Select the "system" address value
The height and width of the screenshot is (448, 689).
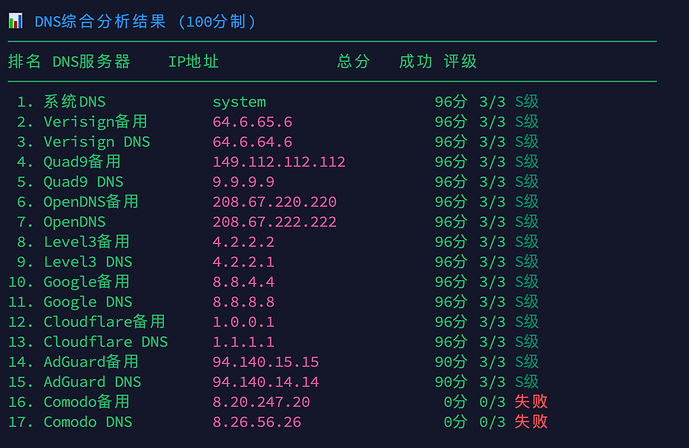[239, 102]
